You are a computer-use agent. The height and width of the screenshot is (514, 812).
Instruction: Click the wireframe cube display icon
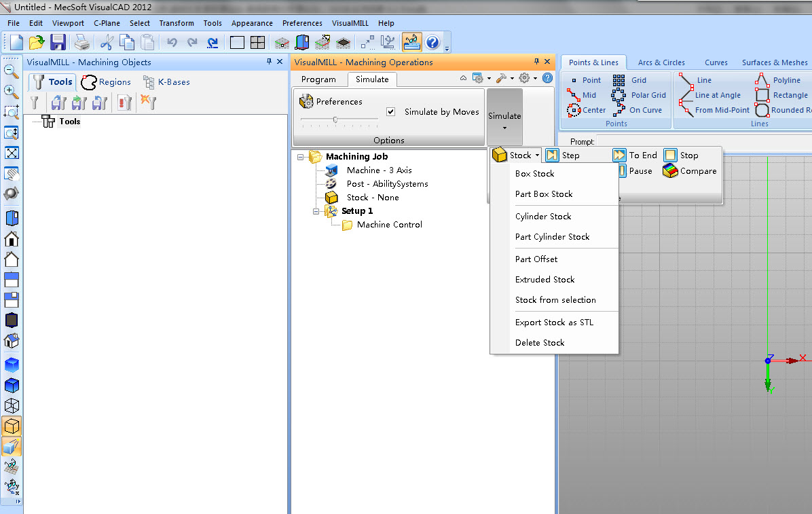12,406
